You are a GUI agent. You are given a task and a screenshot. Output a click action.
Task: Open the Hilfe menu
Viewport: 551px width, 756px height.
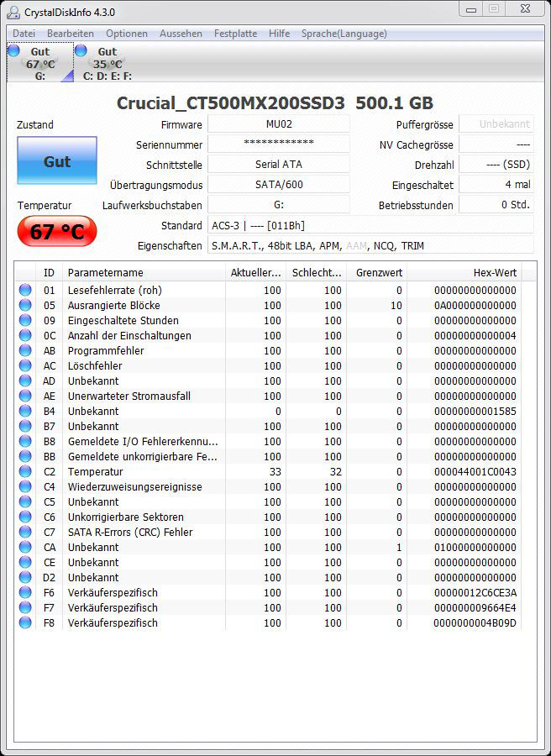pyautogui.click(x=279, y=34)
